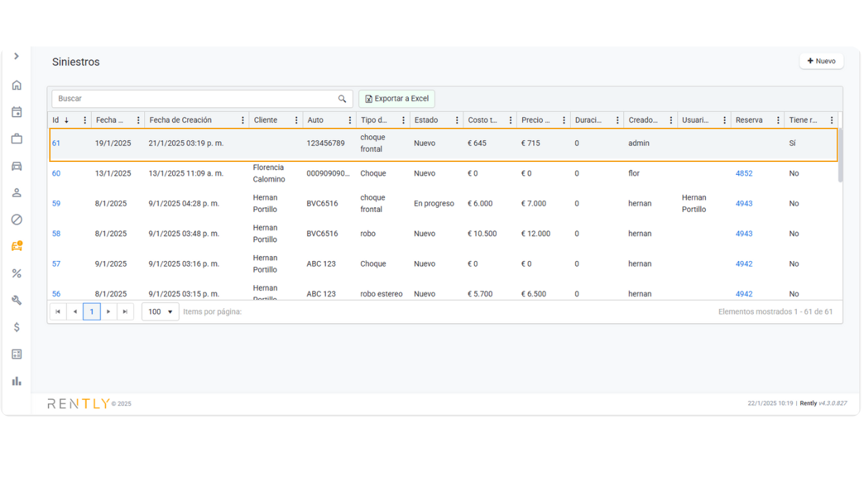The image size is (868, 492).
Task: Open the Estado column options menu
Action: point(457,120)
